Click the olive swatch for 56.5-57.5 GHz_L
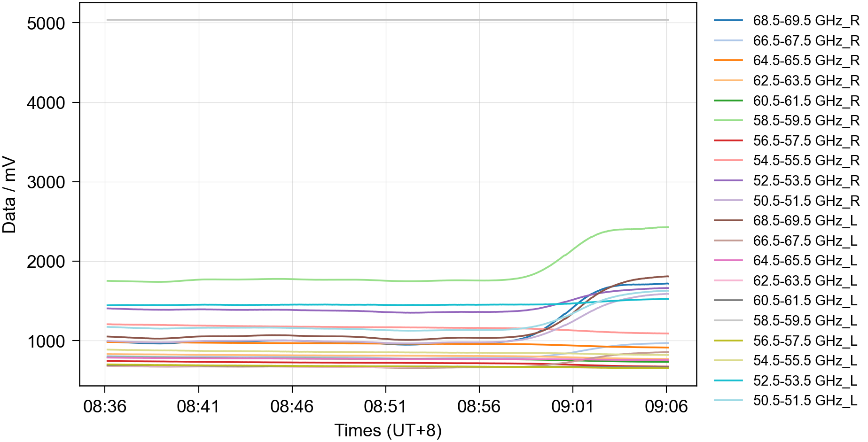Image resolution: width=868 pixels, height=442 pixels. [x=728, y=341]
